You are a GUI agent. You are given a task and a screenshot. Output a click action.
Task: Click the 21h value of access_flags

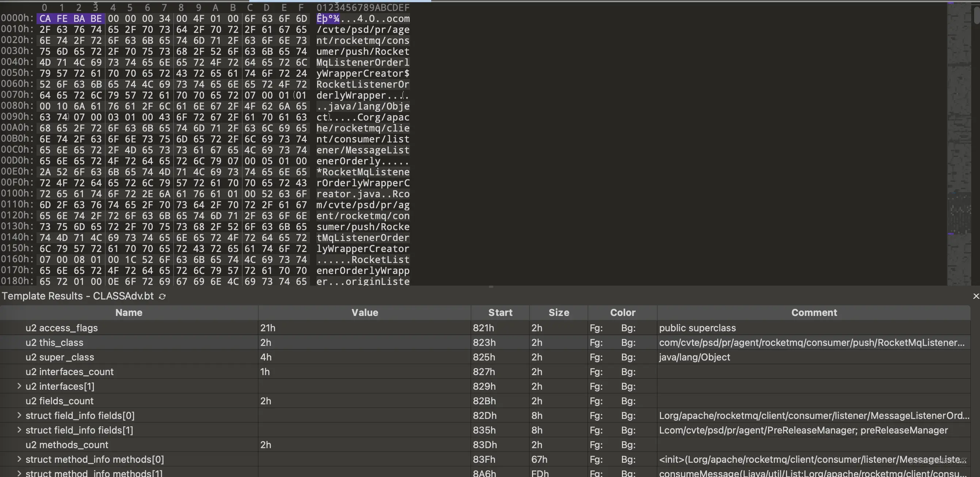(268, 328)
